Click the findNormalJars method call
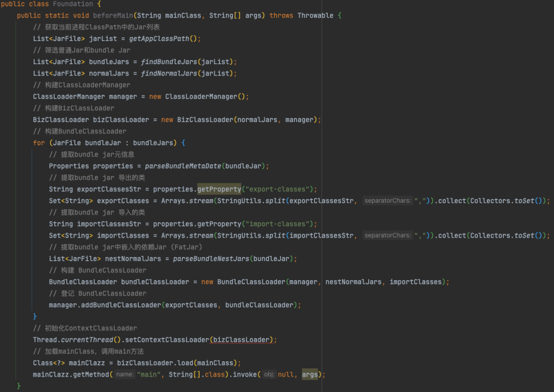 169,73
